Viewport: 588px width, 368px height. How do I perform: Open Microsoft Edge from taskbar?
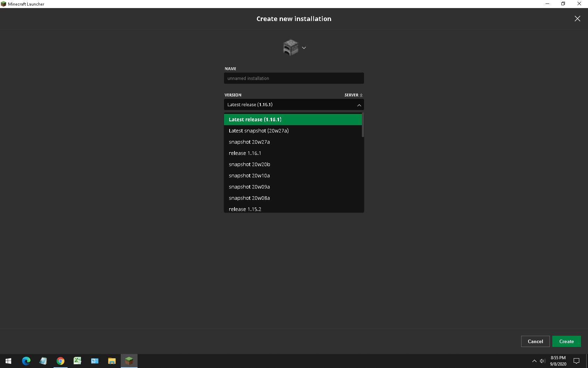click(26, 361)
